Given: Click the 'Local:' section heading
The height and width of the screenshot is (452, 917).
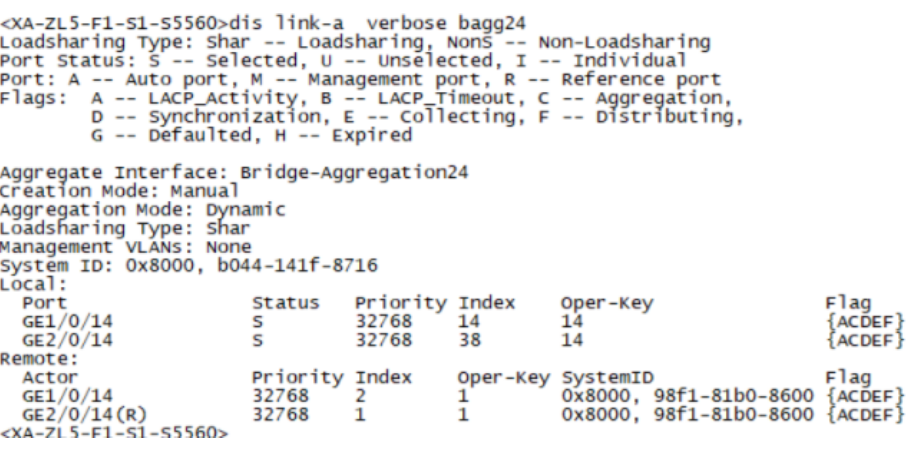Looking at the screenshot, I should [32, 283].
